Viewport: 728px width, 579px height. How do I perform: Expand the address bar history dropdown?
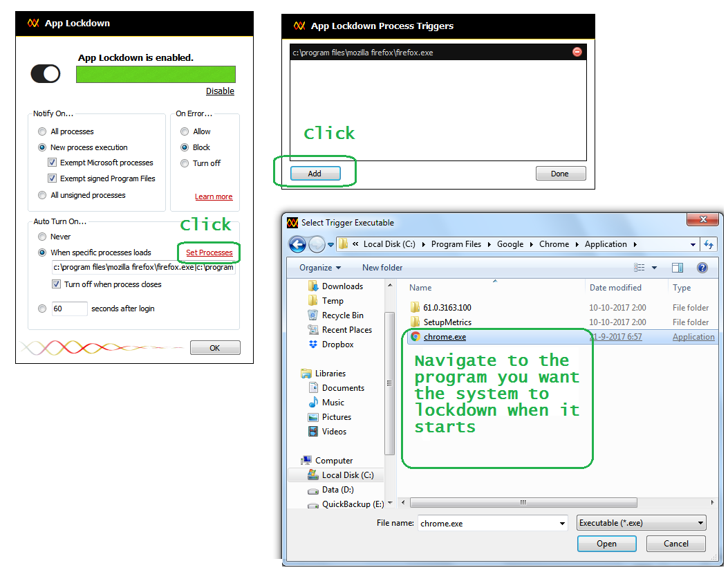693,244
